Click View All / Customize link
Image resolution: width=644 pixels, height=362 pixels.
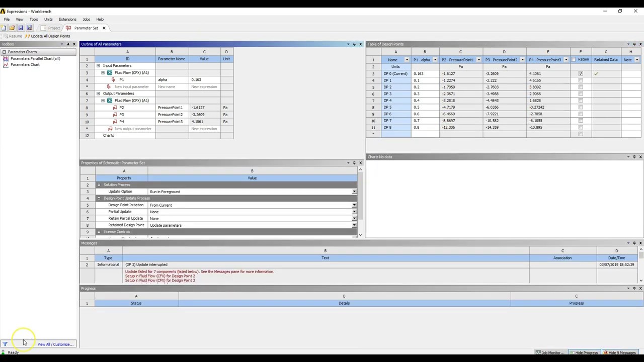pos(55,344)
